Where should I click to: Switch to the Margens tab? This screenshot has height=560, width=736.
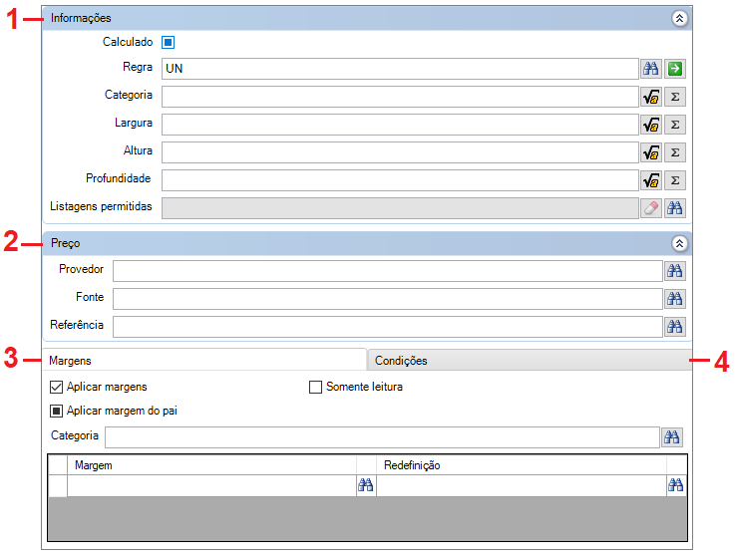click(x=204, y=360)
